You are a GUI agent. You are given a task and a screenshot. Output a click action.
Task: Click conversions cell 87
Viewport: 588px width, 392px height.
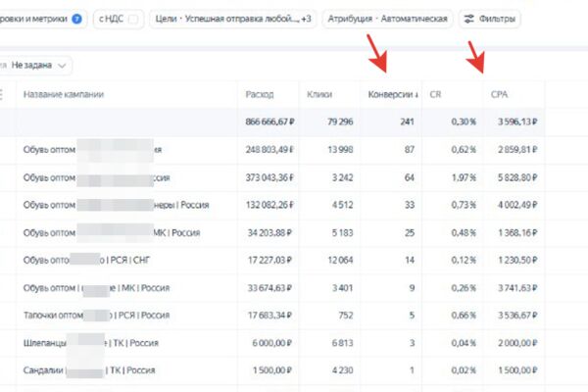tap(410, 150)
